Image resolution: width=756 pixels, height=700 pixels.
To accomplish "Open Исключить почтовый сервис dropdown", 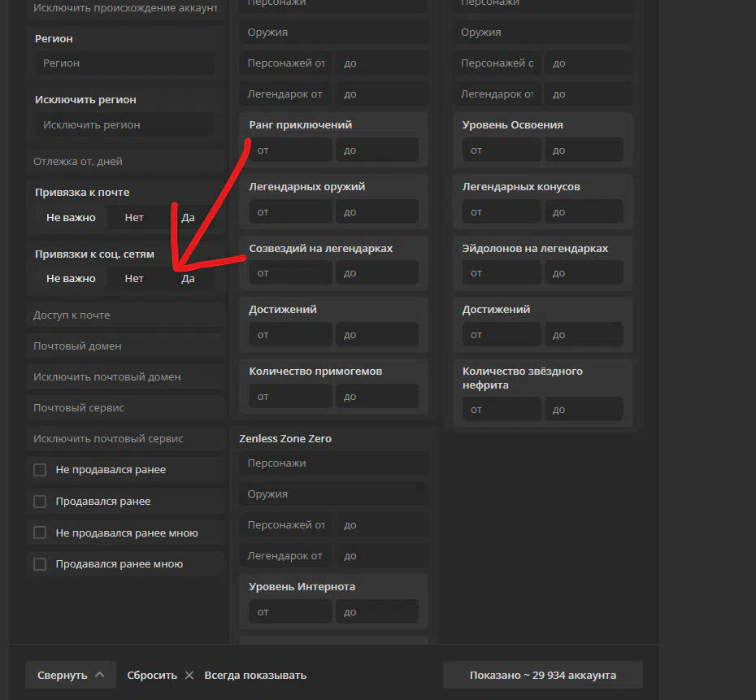I will (x=125, y=439).
